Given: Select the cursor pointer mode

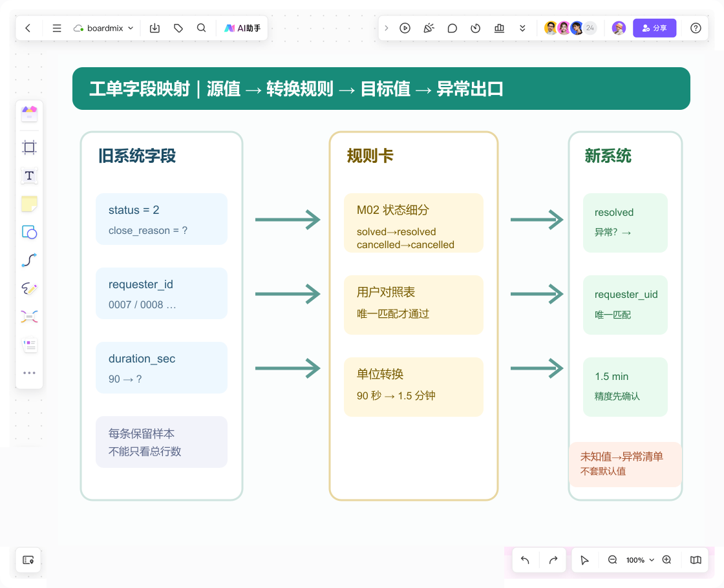Looking at the screenshot, I should pyautogui.click(x=584, y=560).
